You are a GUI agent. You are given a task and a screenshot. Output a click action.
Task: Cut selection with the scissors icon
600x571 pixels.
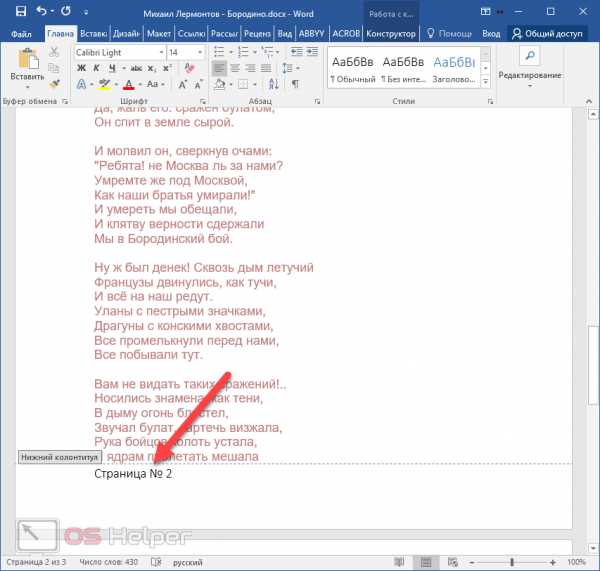54,52
